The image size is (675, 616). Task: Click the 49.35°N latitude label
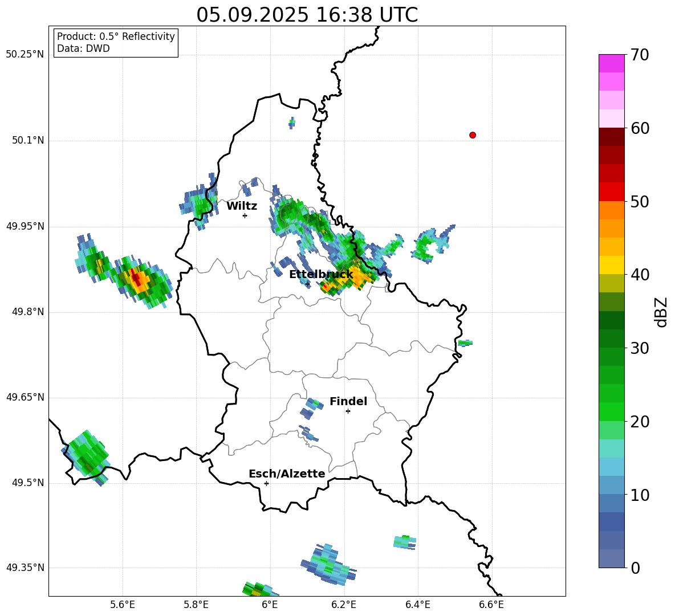[x=25, y=568]
